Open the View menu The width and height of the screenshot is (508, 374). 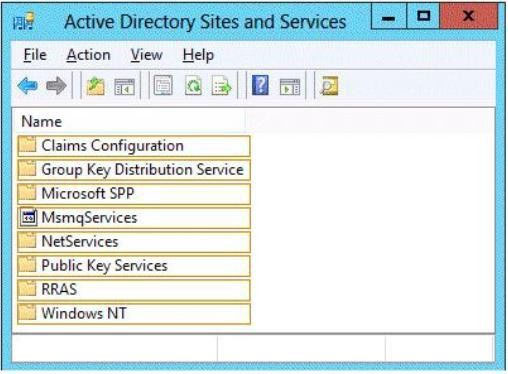(x=146, y=55)
